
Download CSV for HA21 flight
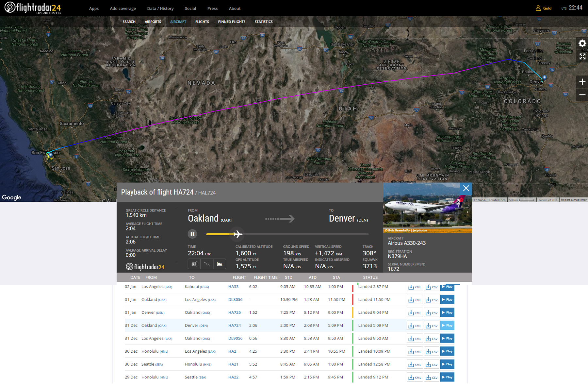(432, 364)
